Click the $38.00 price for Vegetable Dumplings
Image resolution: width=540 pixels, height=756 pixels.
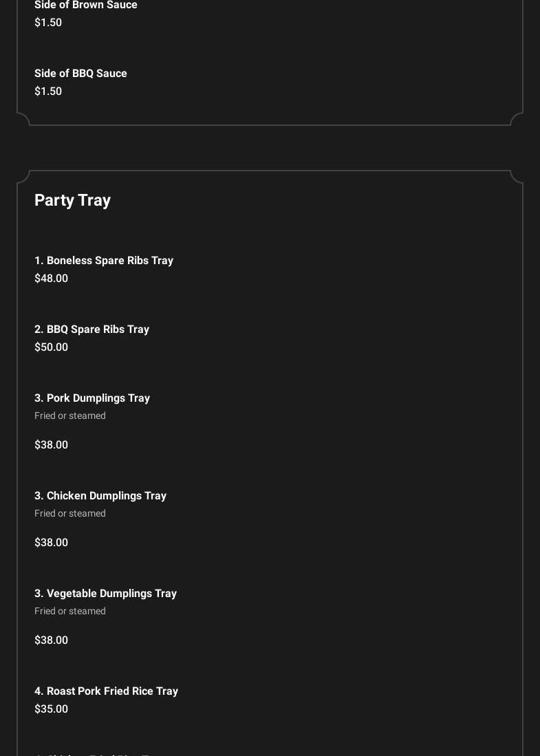point(51,640)
